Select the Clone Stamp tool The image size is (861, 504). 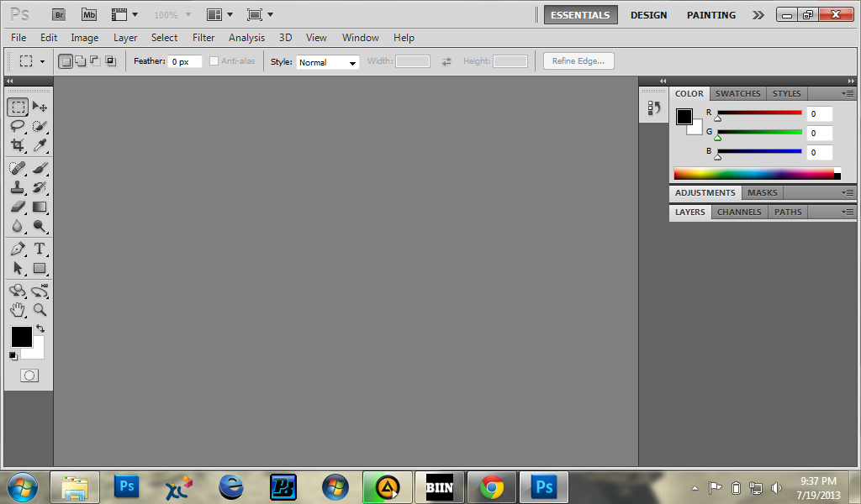[x=18, y=187]
